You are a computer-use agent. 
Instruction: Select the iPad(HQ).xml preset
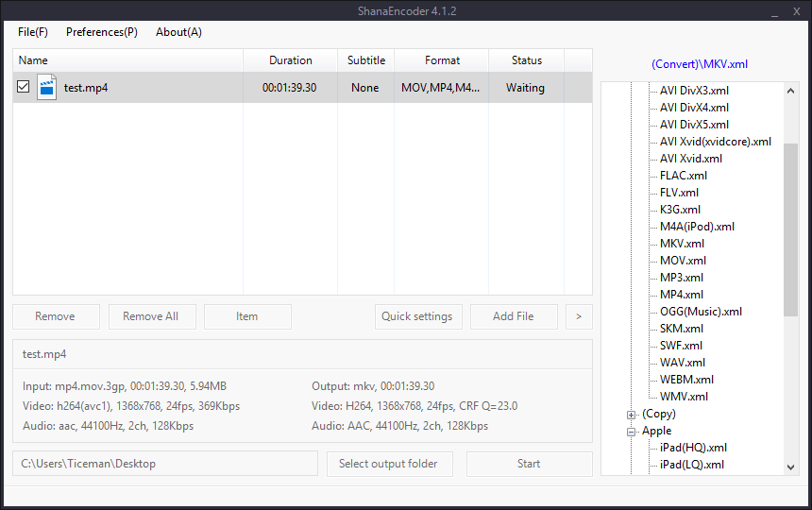693,448
